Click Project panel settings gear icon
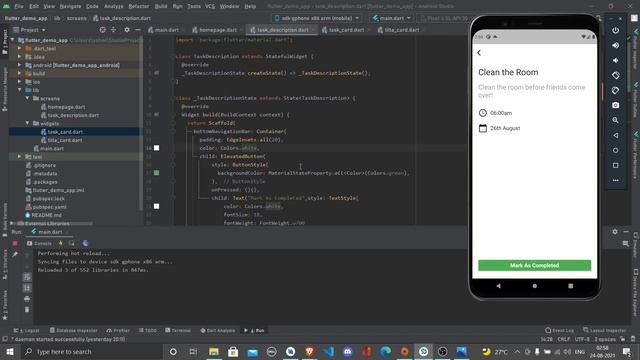640x360 pixels. [127, 30]
